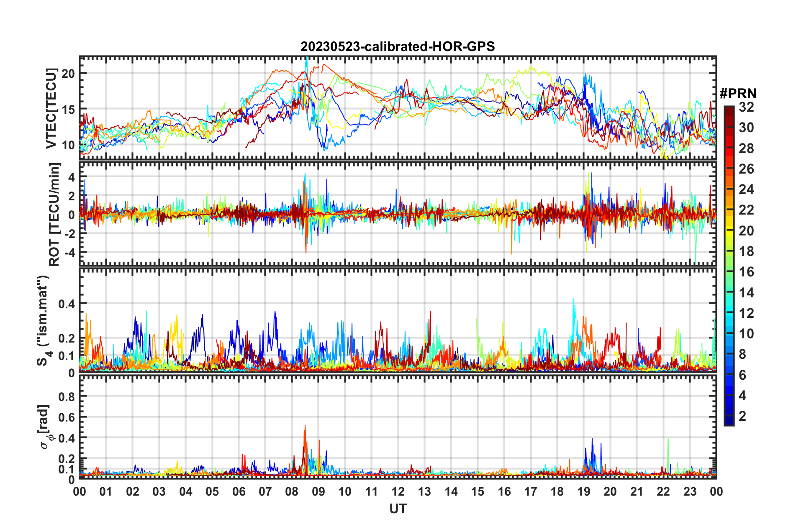The width and height of the screenshot is (796, 532).
Task: Click colorbar tick label 12
Action: coord(746,313)
